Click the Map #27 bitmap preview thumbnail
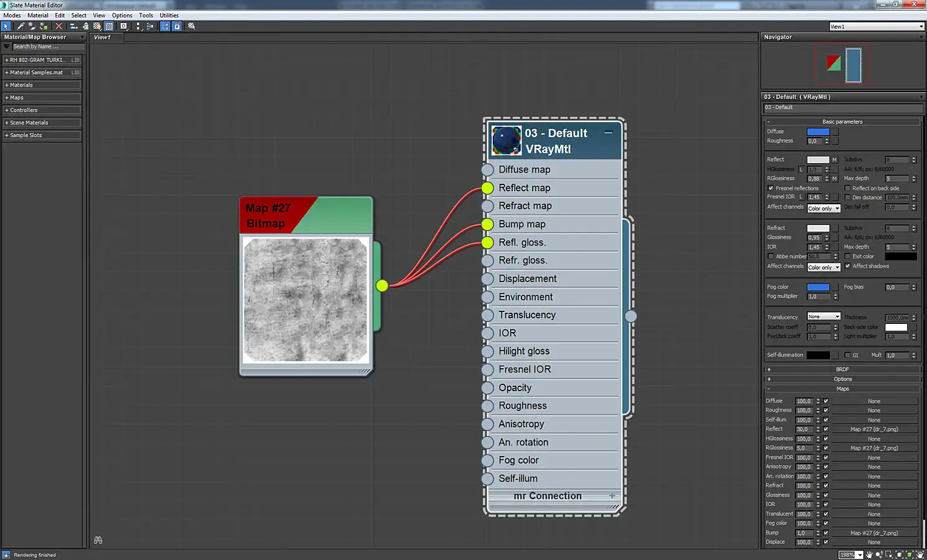Viewport: 927px width, 560px height. [305, 300]
